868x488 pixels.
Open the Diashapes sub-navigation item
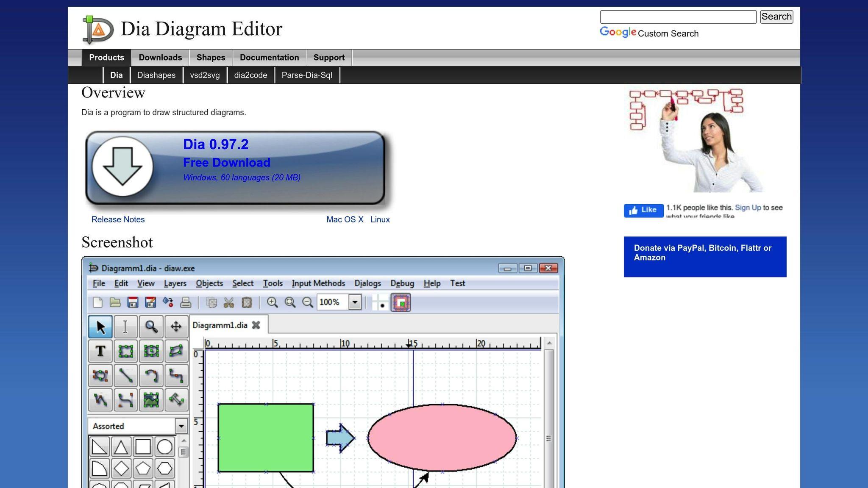coord(156,75)
